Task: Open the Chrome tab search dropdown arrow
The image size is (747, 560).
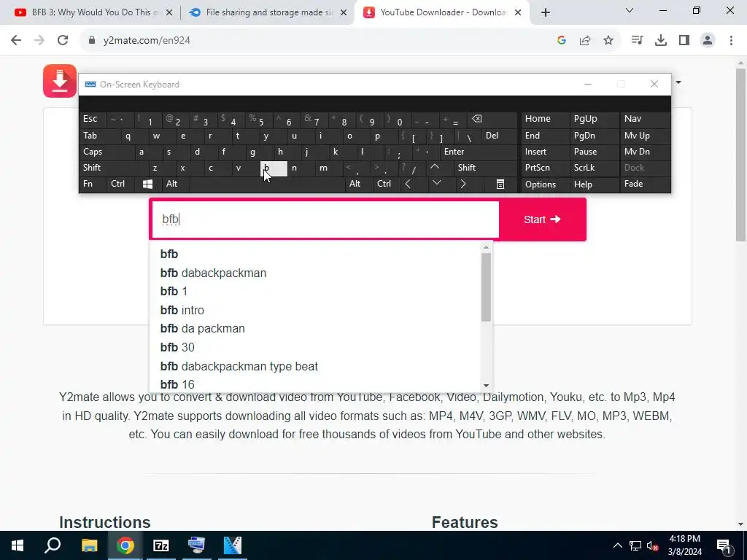Action: [x=630, y=10]
